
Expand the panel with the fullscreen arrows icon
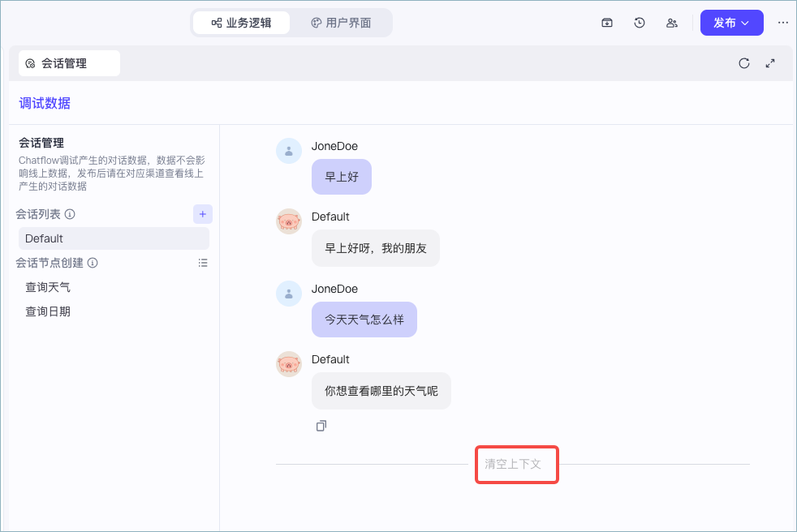tap(770, 63)
